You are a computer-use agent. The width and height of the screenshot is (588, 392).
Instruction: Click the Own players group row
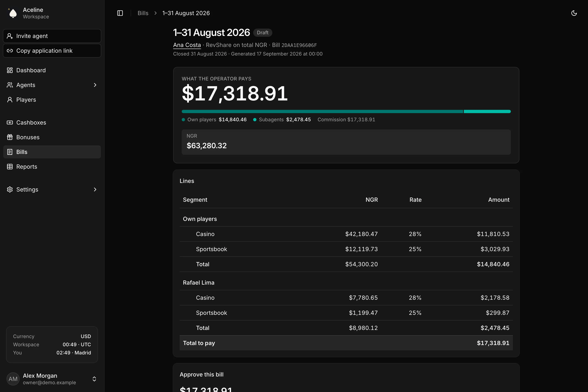click(346, 219)
